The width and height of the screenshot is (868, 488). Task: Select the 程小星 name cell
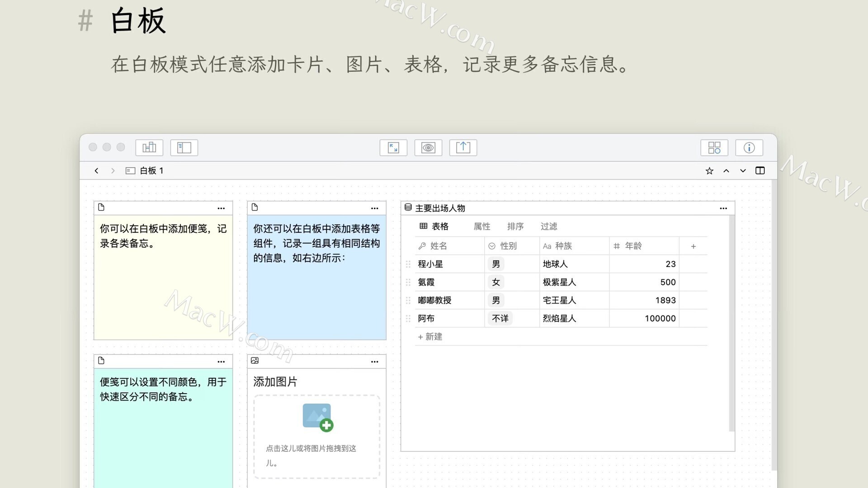click(449, 264)
